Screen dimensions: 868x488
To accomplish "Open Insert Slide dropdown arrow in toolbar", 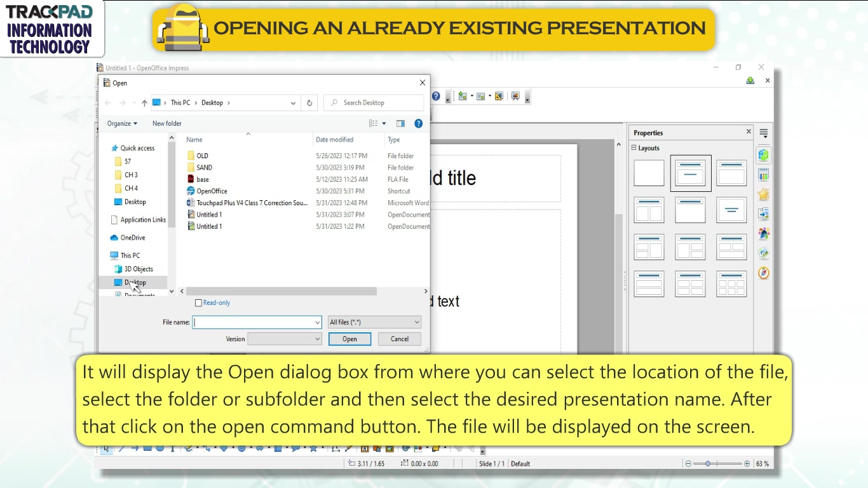I will coord(471,96).
